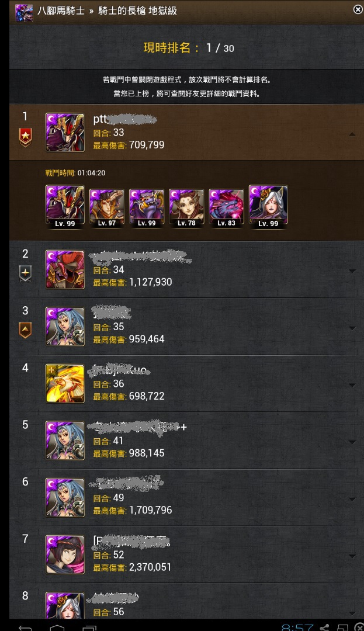Select rank 5 row with 988,145 damage

186,441
